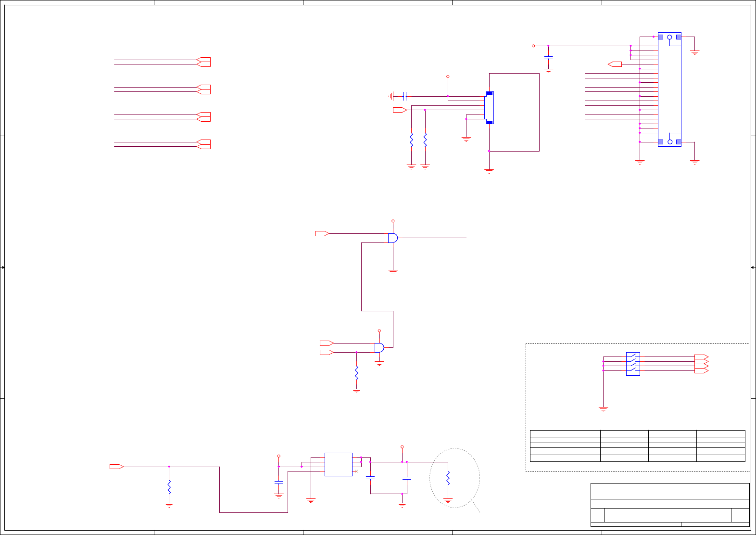This screenshot has height=535, width=756.
Task: Select the top input port of the lower AND gate
Action: click(327, 343)
